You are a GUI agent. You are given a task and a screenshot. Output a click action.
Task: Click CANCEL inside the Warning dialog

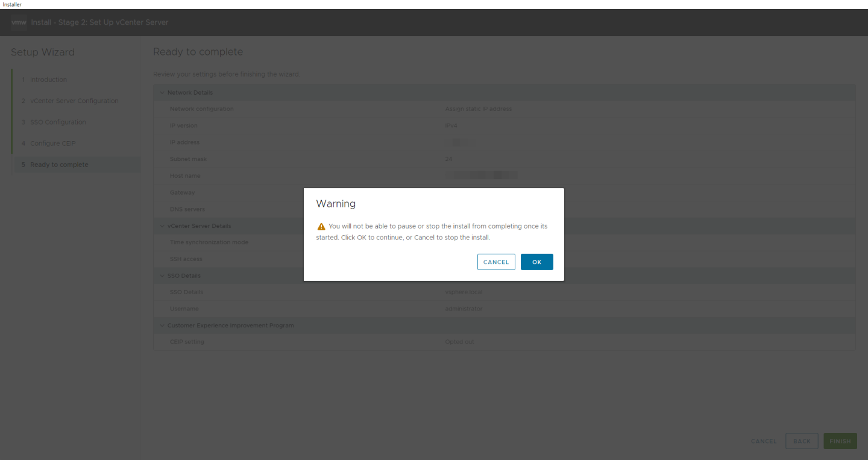(x=496, y=262)
